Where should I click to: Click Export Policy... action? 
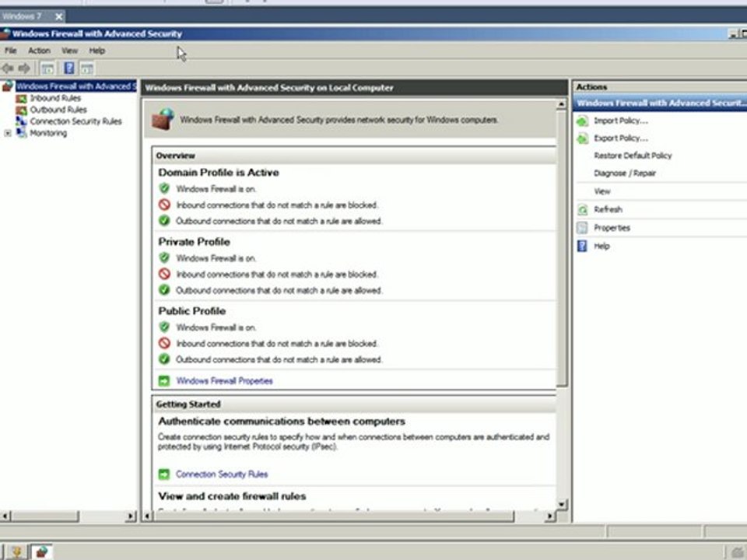point(621,138)
